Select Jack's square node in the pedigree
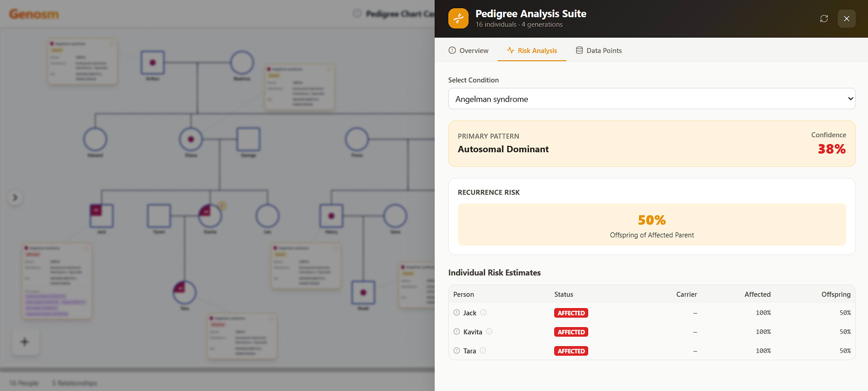Screen dimensions: 868x391 [101, 216]
